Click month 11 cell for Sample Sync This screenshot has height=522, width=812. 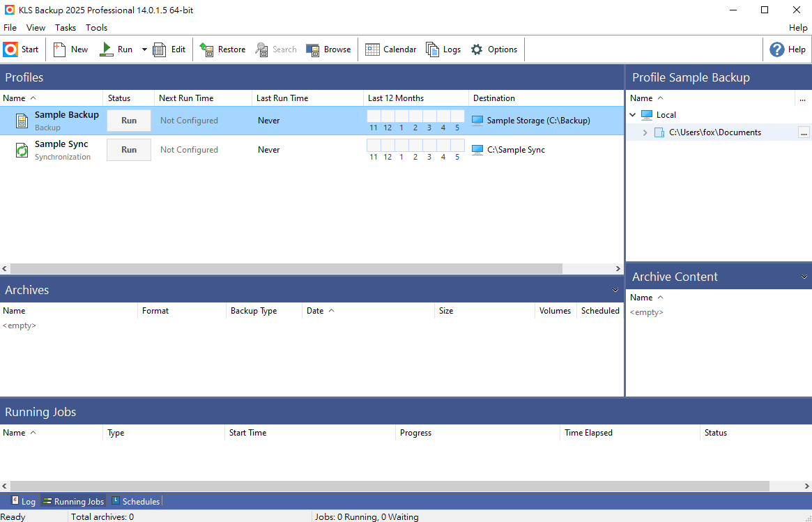click(374, 146)
